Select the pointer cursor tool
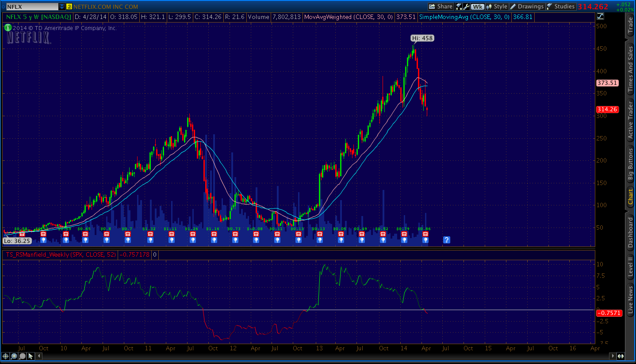The image size is (636, 364). 31,356
